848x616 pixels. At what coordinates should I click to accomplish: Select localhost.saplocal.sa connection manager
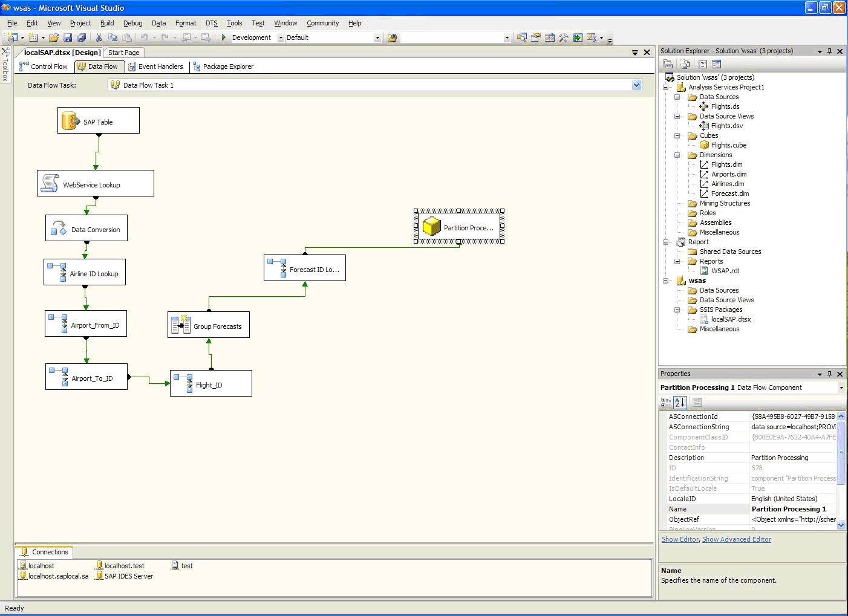pos(54,576)
